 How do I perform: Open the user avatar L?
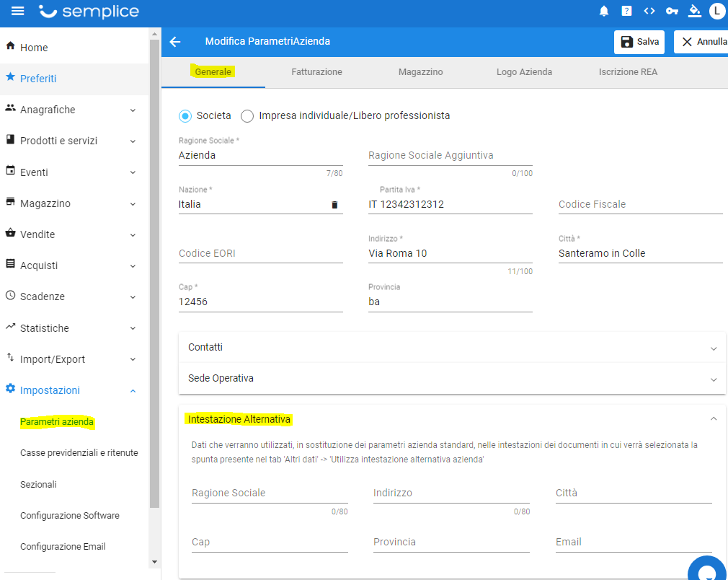click(717, 11)
